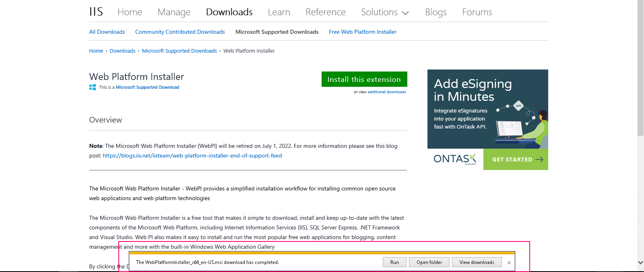This screenshot has width=644, height=272.
Task: Open Free Web Platform Installer link
Action: click(363, 32)
